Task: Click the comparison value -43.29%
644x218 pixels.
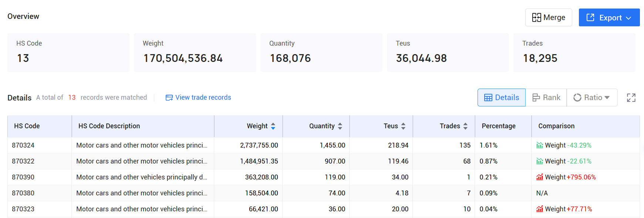Action: (579, 145)
